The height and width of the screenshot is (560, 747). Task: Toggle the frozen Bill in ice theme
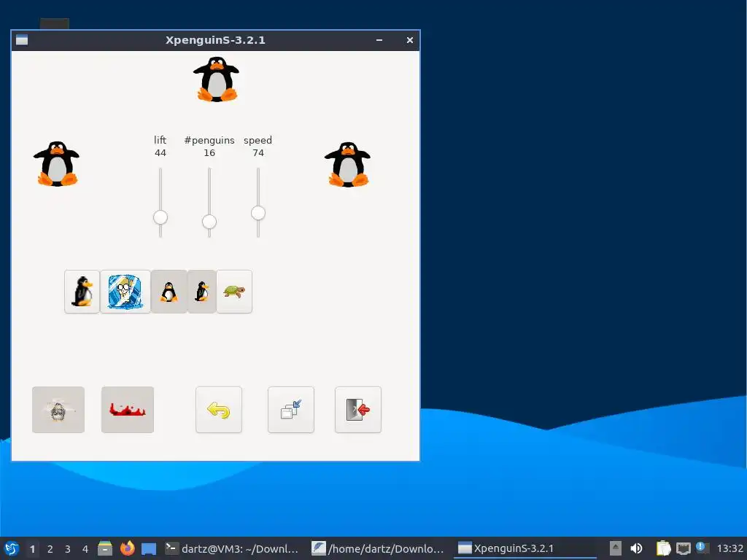click(125, 292)
